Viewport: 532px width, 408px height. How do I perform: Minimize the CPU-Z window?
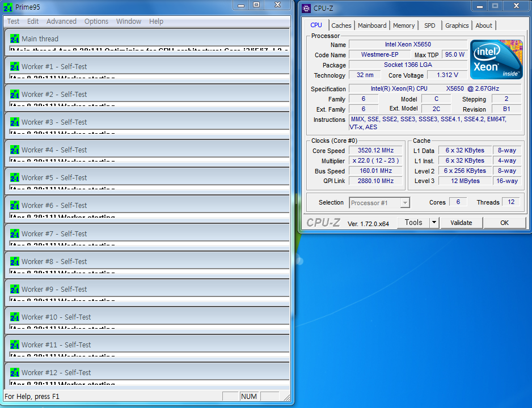coord(480,6)
